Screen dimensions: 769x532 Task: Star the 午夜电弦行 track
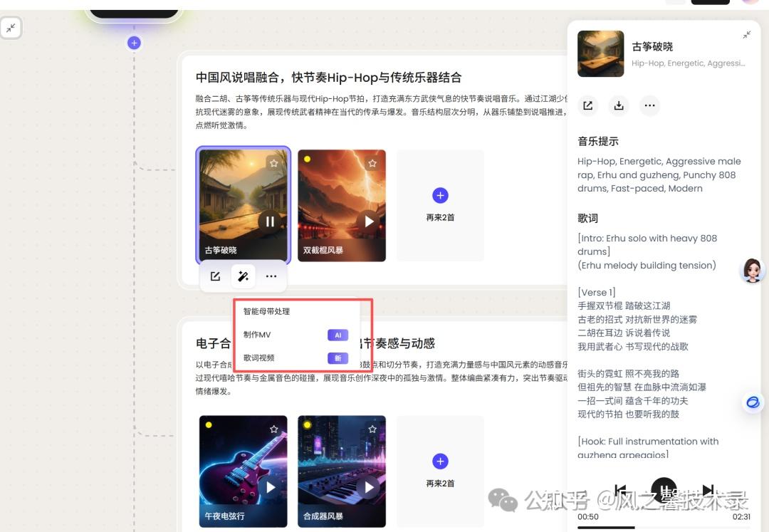point(273,429)
